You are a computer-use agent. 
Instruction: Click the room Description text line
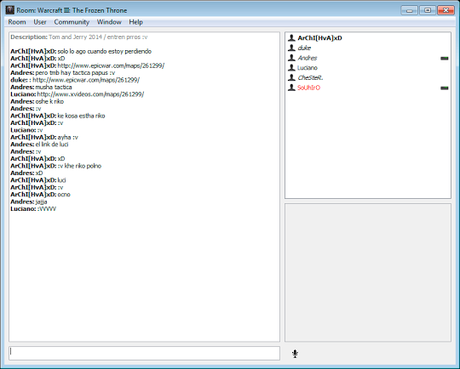(79, 37)
